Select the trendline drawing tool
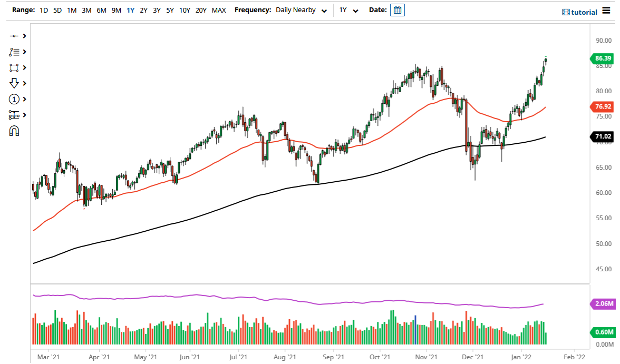 (15, 36)
